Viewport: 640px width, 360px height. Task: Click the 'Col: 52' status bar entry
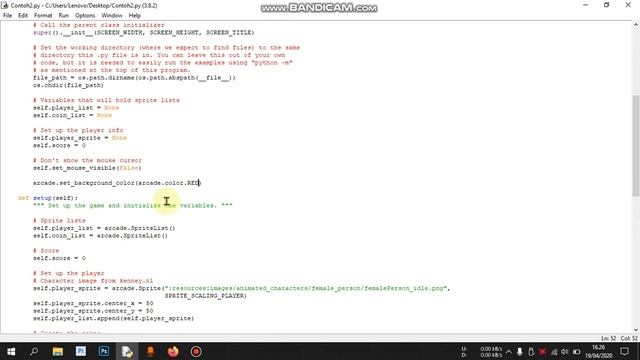(629, 338)
